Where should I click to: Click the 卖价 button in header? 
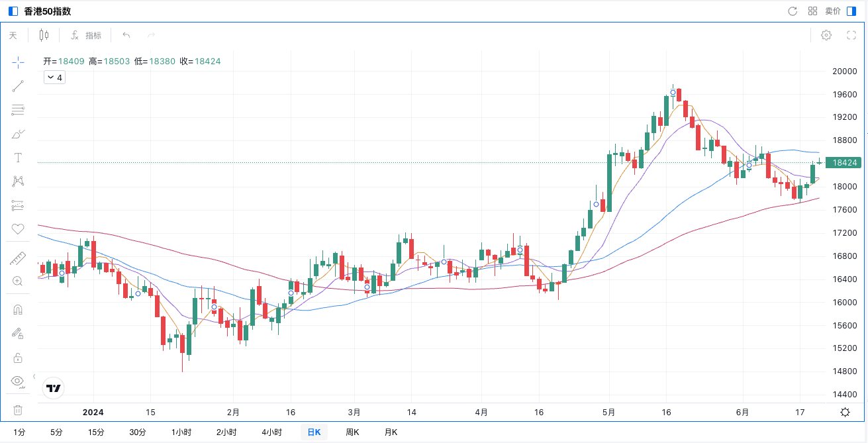click(832, 11)
